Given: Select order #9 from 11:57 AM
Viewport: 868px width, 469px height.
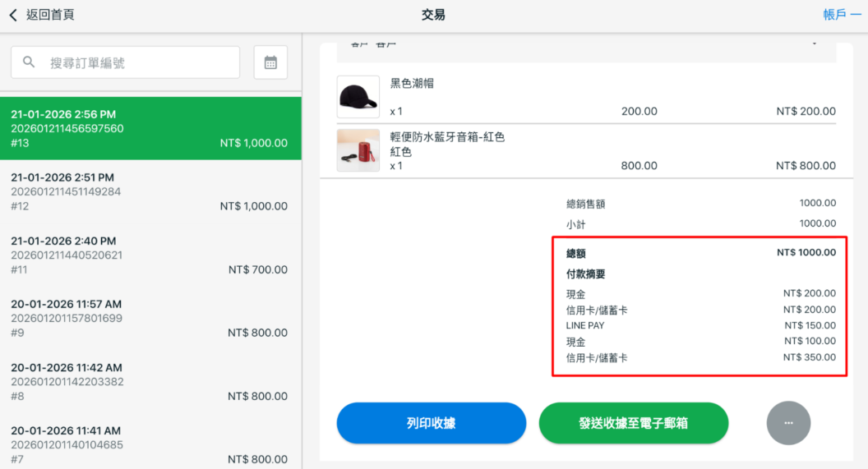Looking at the screenshot, I should pyautogui.click(x=150, y=318).
